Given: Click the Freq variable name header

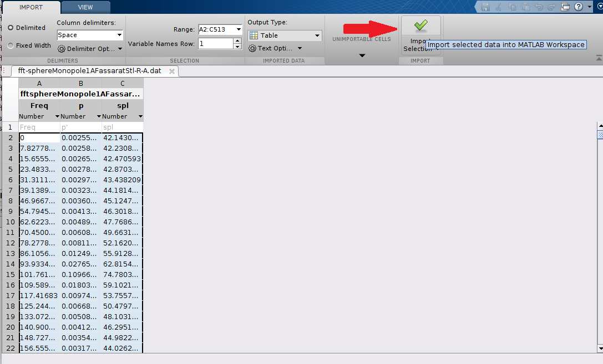Looking at the screenshot, I should point(39,106).
